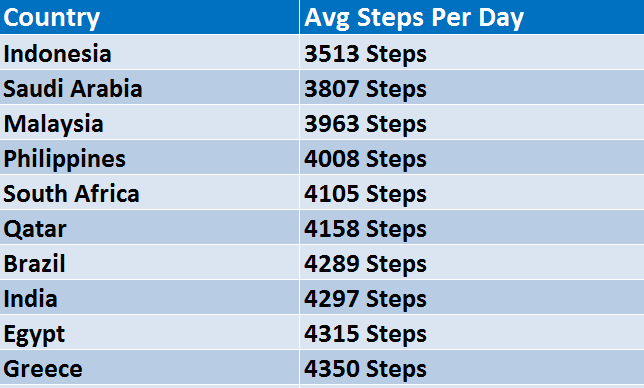Select the 3963 Steps cell
The width and height of the screenshot is (644, 388).
472,122
